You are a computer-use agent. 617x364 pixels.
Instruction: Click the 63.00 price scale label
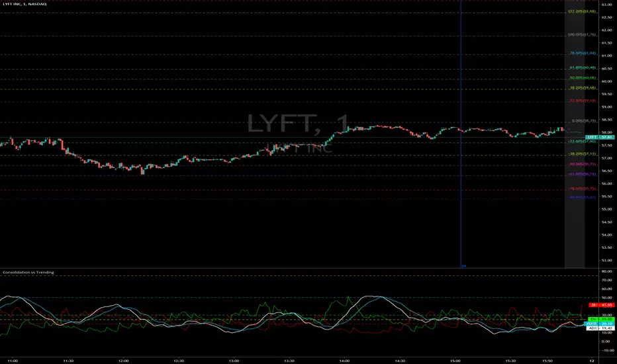click(606, 5)
